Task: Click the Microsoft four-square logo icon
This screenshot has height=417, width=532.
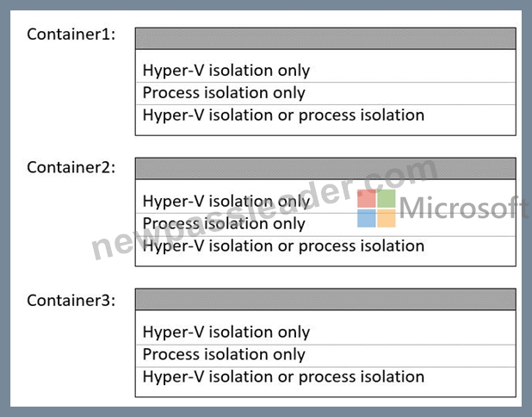Action: click(376, 208)
